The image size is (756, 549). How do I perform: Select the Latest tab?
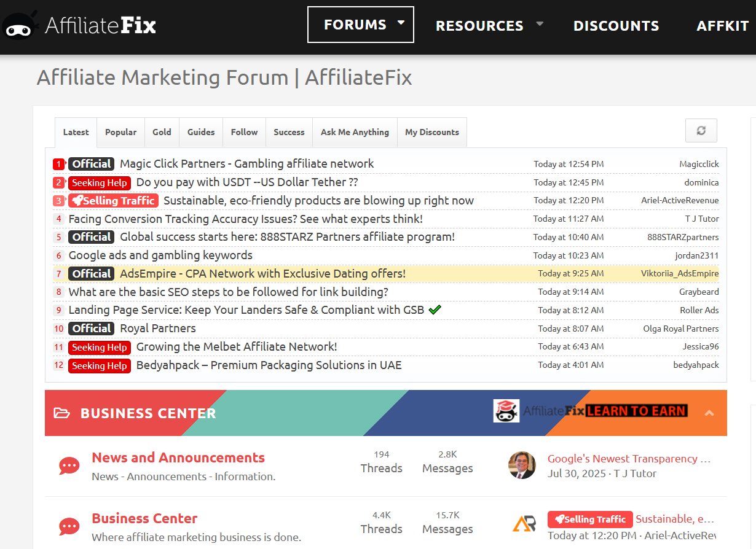pos(76,132)
